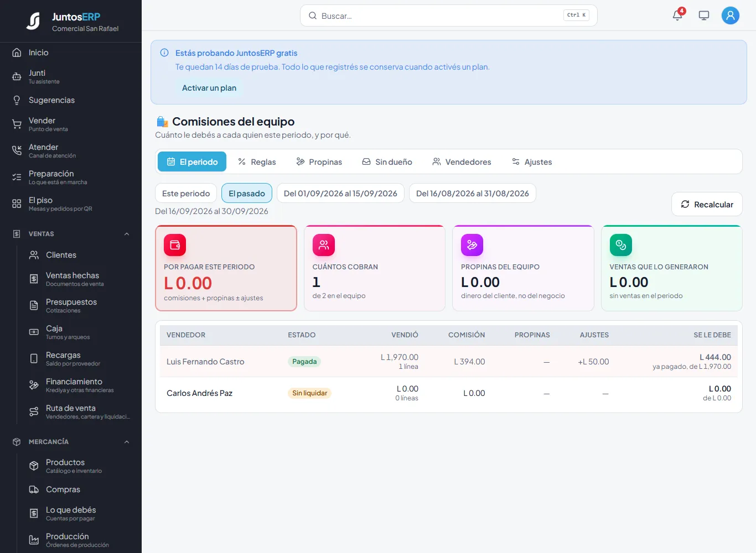The width and height of the screenshot is (756, 553).
Task: Select the Ajustes tab
Action: click(531, 162)
